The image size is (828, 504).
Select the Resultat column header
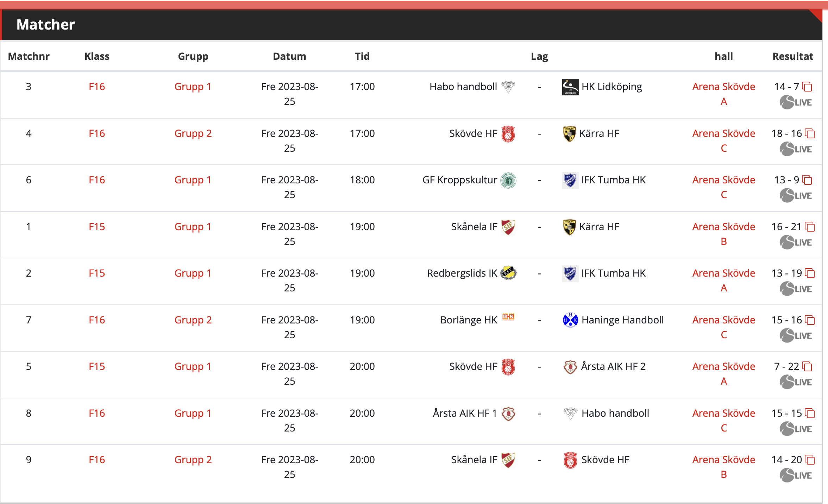click(793, 56)
